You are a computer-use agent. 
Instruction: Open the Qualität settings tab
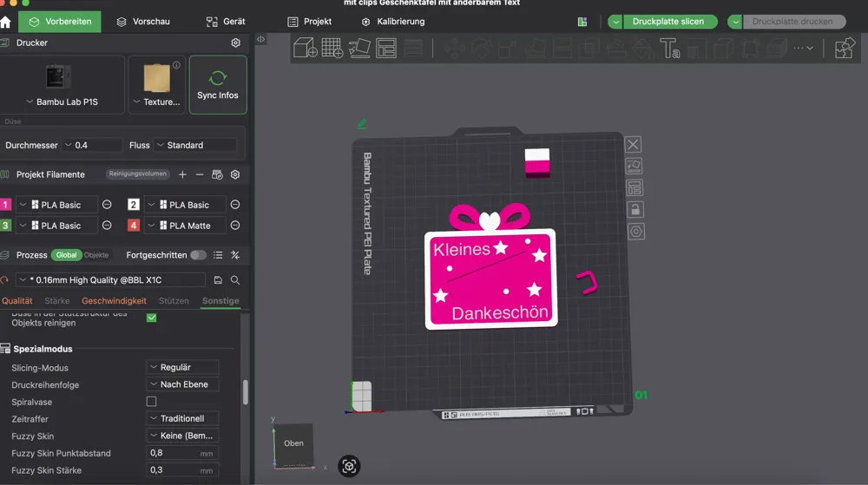[x=16, y=301]
